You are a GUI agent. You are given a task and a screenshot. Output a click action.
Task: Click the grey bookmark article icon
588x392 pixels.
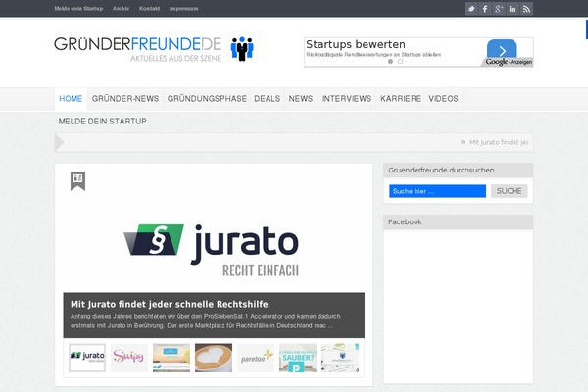[78, 180]
